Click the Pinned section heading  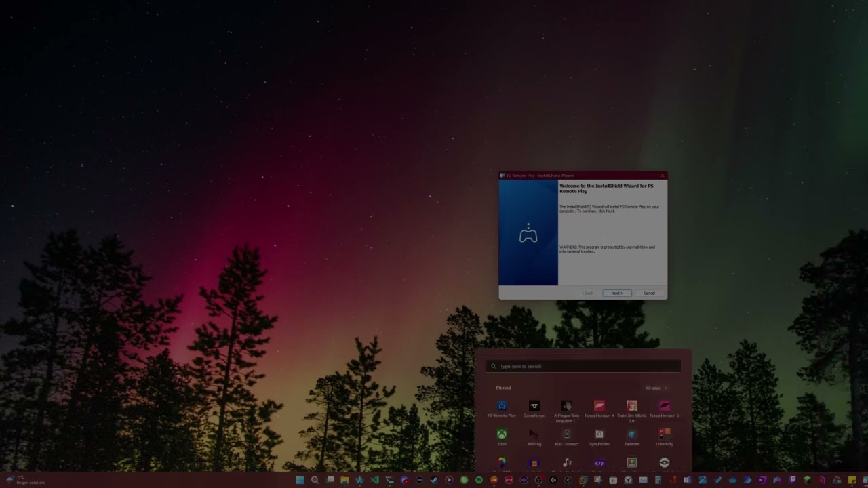pos(503,388)
